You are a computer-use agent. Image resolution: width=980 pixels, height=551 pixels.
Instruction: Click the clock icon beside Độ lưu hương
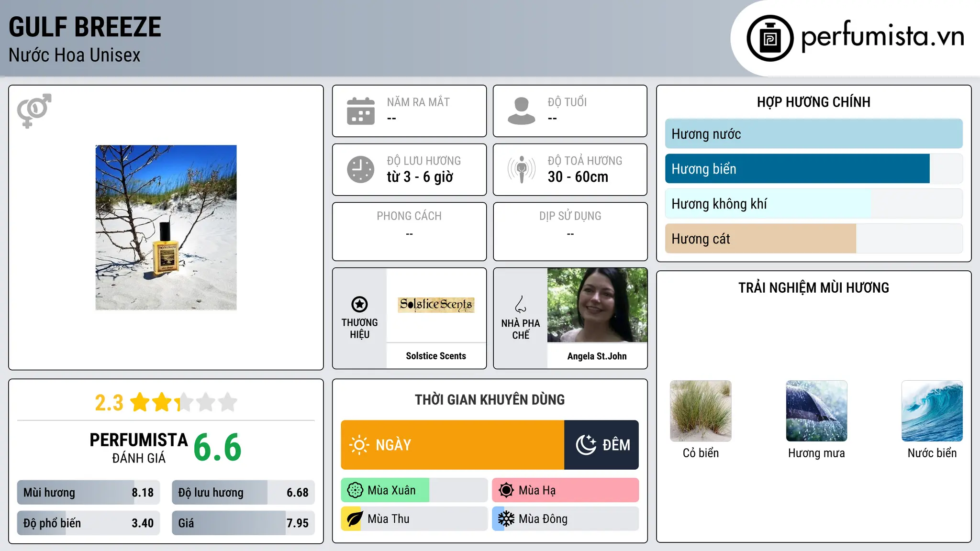[x=361, y=169]
